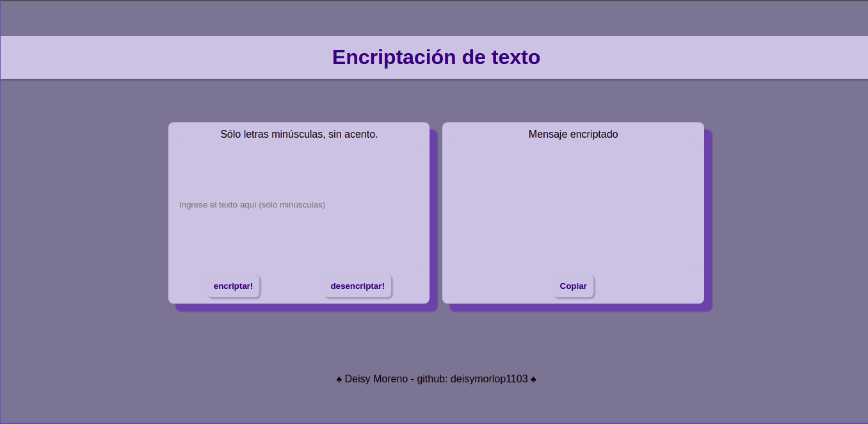
Task: Click the footer text area
Action: tap(436, 379)
